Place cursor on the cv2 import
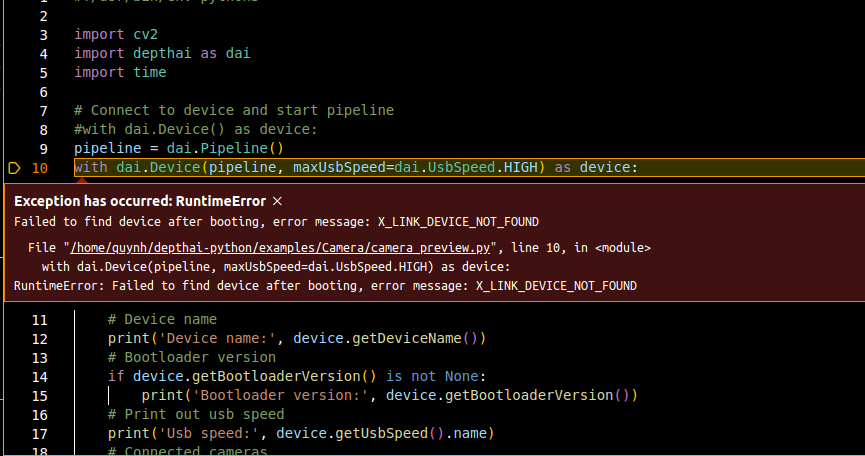 point(145,35)
